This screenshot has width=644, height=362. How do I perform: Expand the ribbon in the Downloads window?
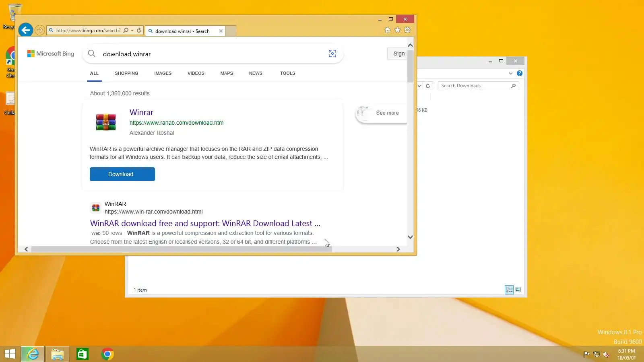[511, 73]
